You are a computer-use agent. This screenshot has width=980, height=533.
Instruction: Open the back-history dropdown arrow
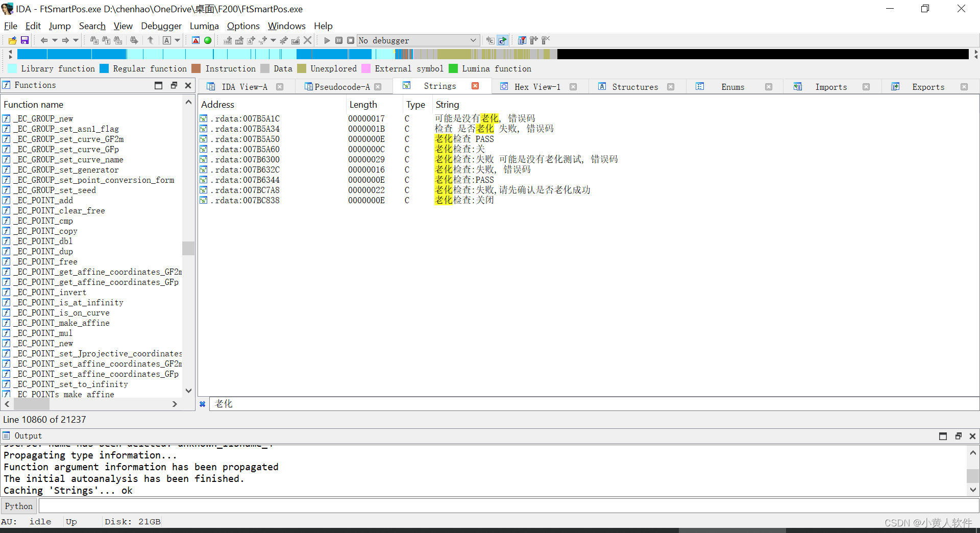pos(55,40)
